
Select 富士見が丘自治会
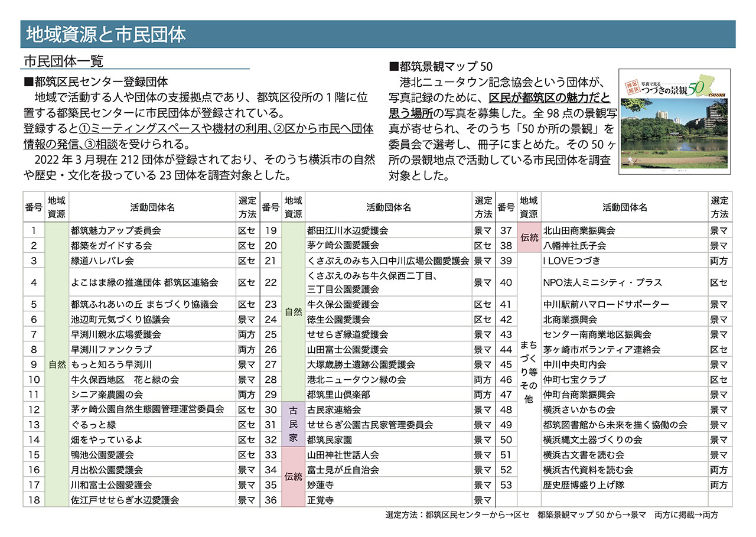click(343, 470)
